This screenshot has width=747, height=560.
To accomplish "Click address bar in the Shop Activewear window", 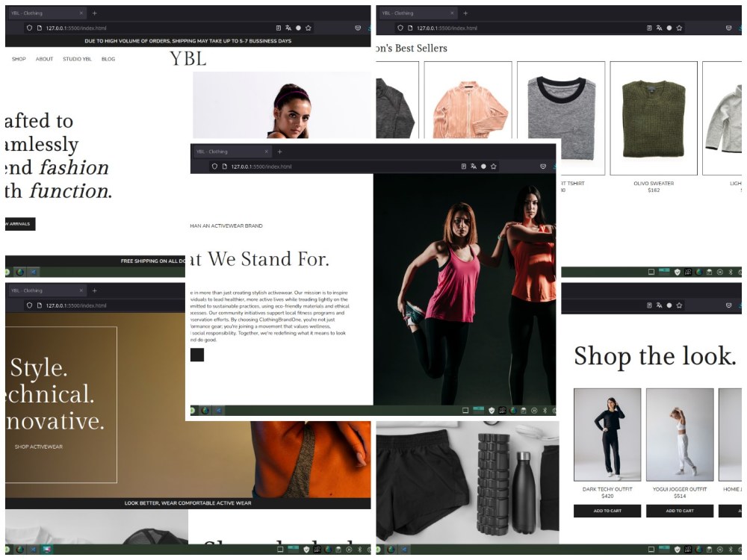I will coord(76,305).
